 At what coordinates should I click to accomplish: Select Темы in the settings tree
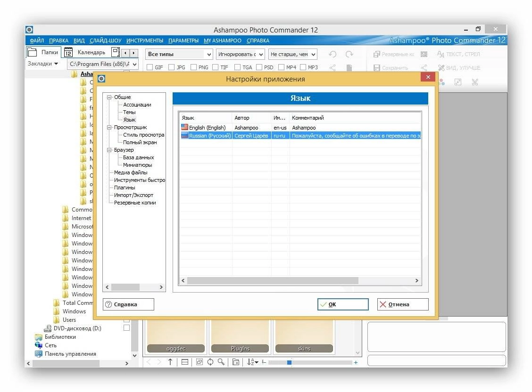129,112
